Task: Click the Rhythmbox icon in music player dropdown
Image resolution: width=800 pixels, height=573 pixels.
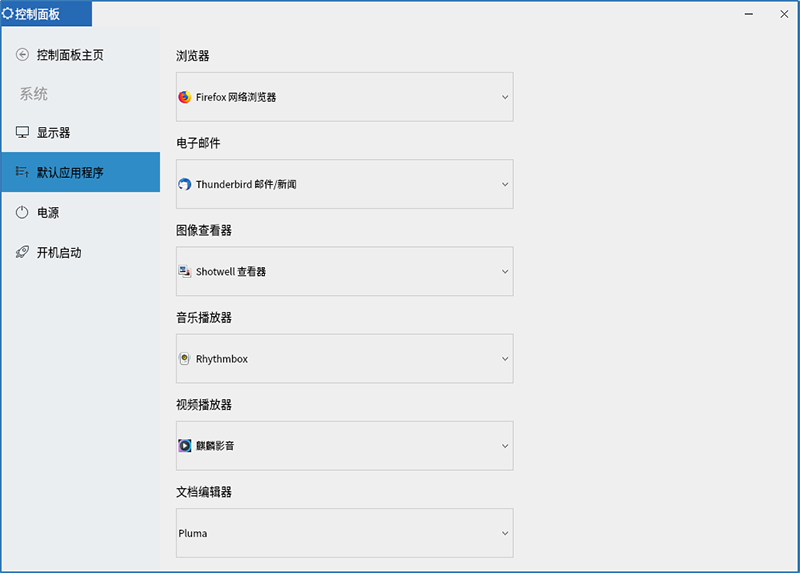Action: (x=185, y=359)
